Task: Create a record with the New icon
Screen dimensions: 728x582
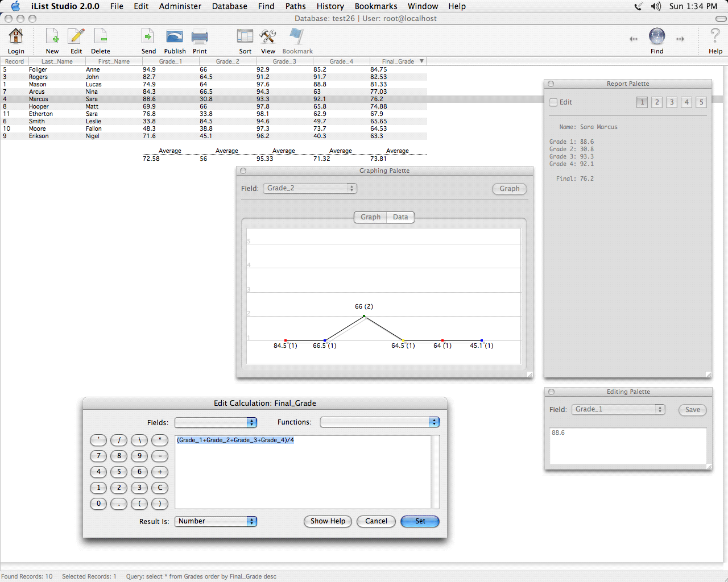Action: (x=52, y=36)
